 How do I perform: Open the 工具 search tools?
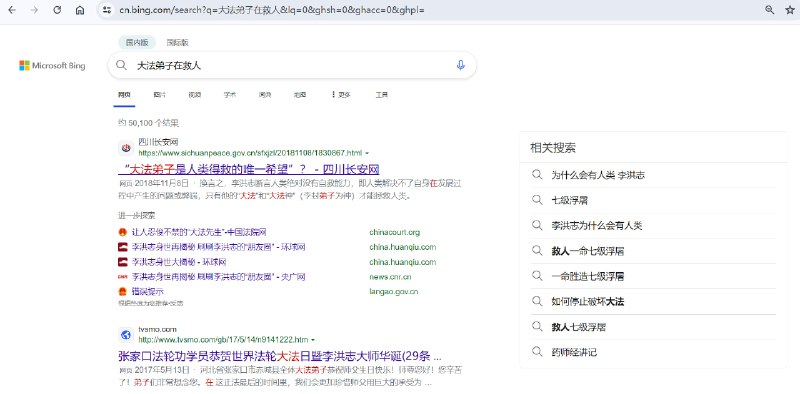click(382, 94)
